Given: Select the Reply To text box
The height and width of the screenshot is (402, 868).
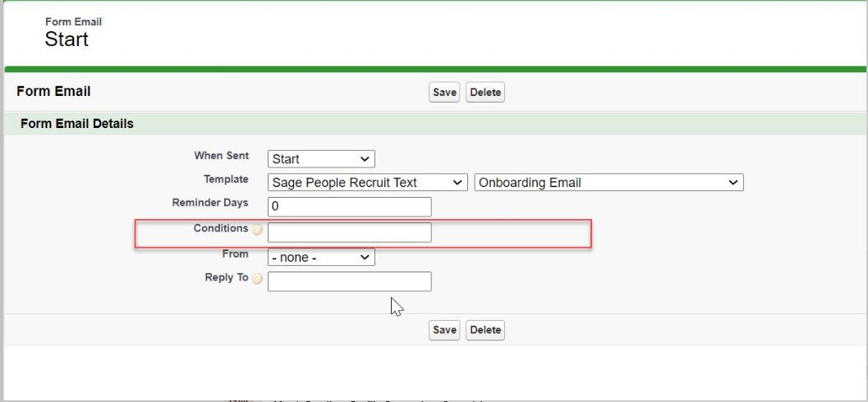Looking at the screenshot, I should click(349, 281).
